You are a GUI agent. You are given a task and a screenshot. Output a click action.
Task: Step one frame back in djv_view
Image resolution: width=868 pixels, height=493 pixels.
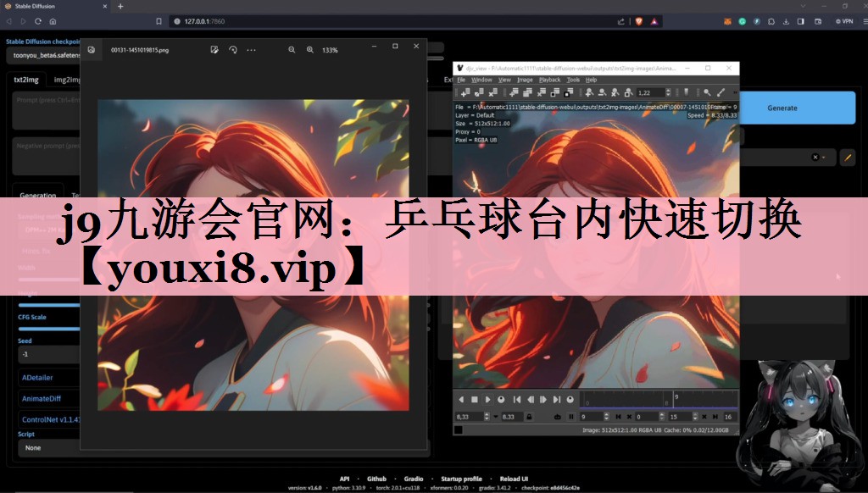click(531, 400)
